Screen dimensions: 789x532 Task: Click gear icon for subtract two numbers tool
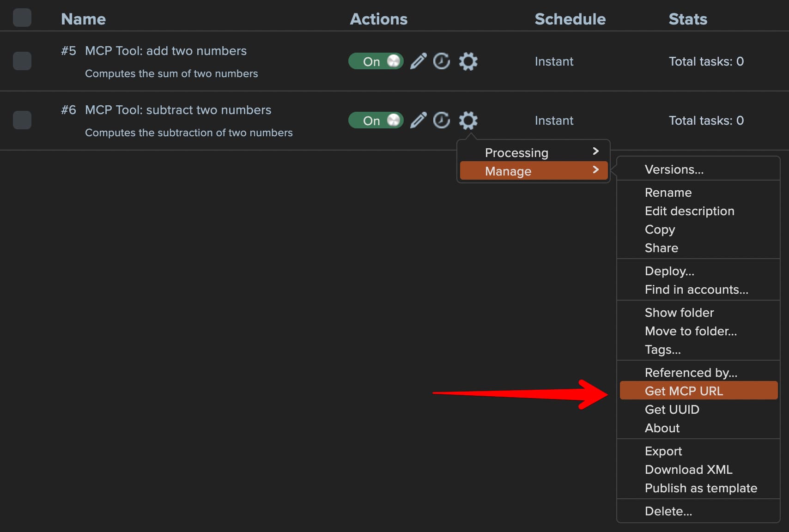point(468,120)
